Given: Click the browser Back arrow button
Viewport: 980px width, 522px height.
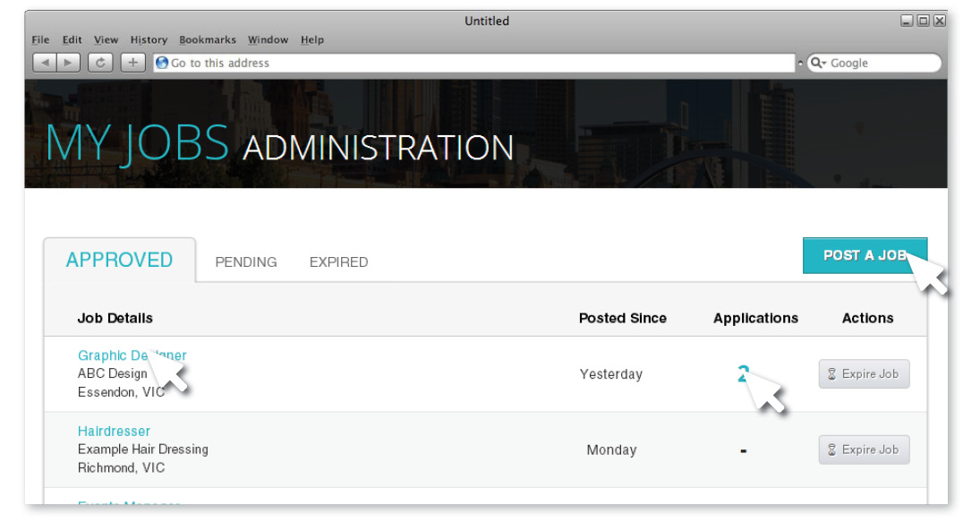Looking at the screenshot, I should point(45,63).
